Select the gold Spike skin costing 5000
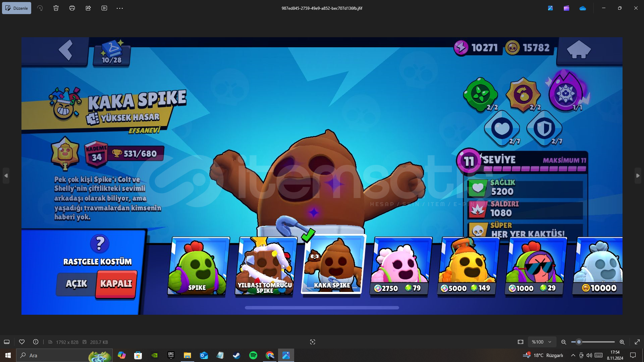 [x=468, y=266]
